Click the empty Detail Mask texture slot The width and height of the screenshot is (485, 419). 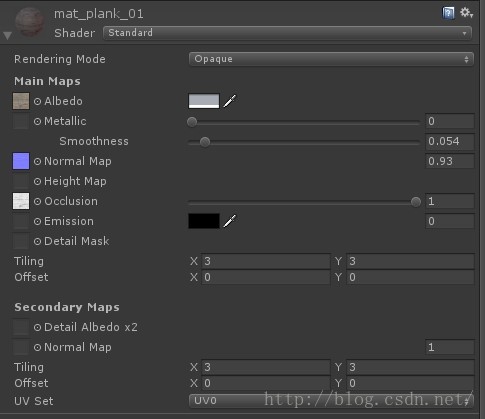pyautogui.click(x=21, y=241)
